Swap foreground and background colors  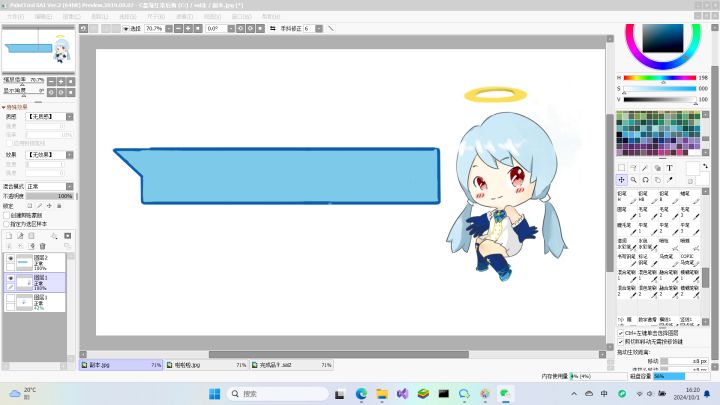tap(705, 166)
